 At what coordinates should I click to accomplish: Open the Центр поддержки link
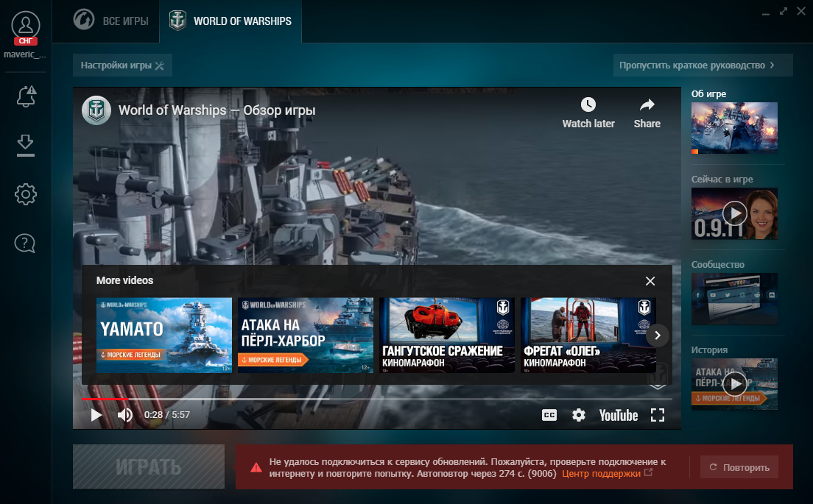602,473
